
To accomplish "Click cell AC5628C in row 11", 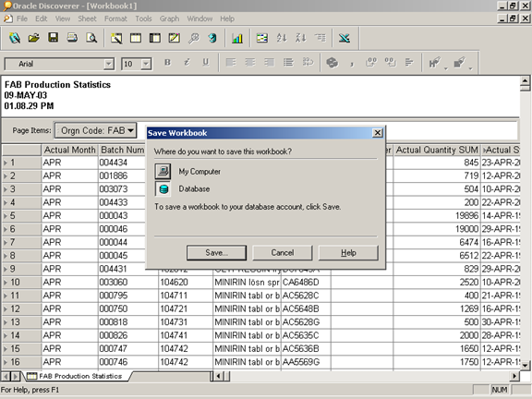I will click(x=306, y=296).
